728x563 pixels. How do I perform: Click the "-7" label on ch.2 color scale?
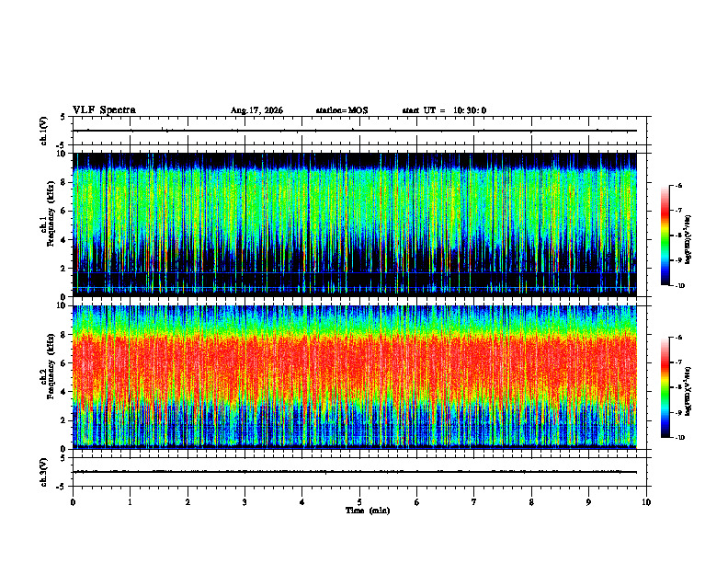(679, 362)
